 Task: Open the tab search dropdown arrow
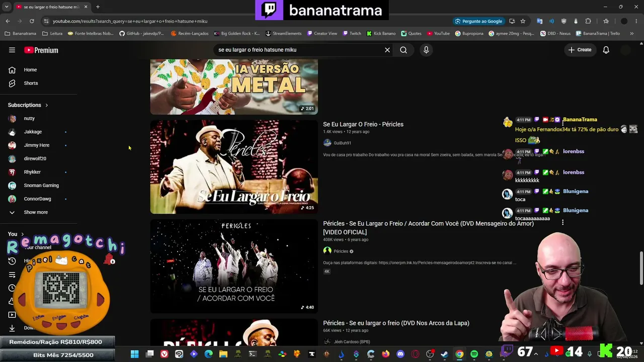7,7
